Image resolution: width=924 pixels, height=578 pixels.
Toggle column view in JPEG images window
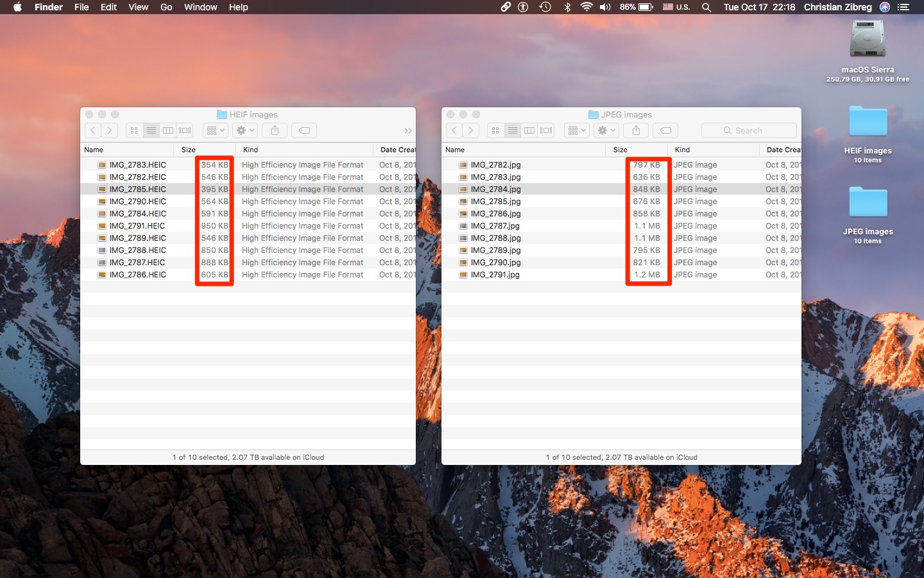pos(529,130)
